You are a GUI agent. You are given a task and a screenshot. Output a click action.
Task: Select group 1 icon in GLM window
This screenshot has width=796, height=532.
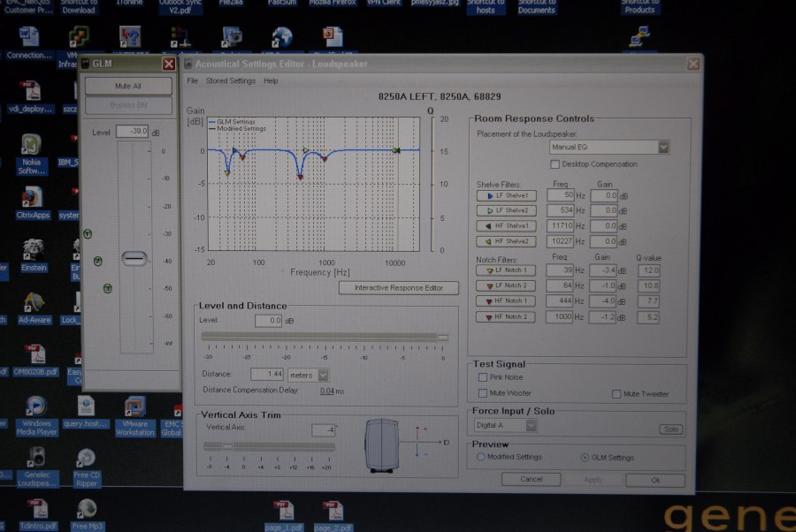coord(88,234)
